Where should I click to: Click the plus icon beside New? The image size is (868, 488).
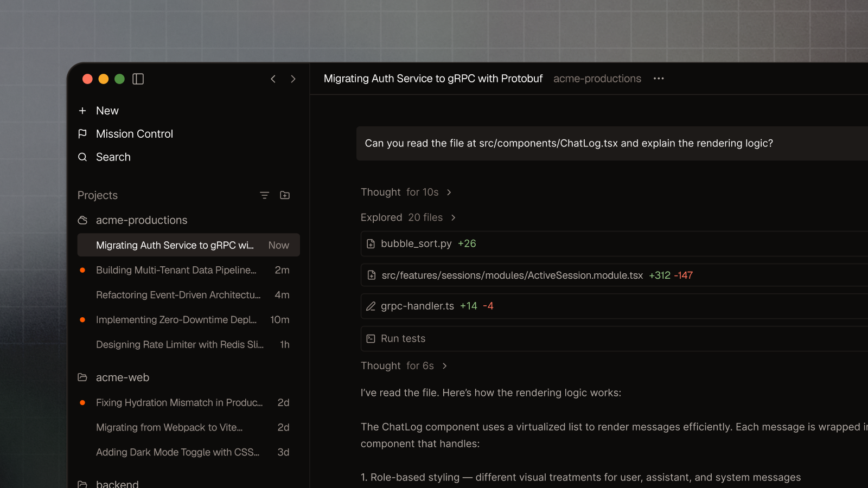82,111
